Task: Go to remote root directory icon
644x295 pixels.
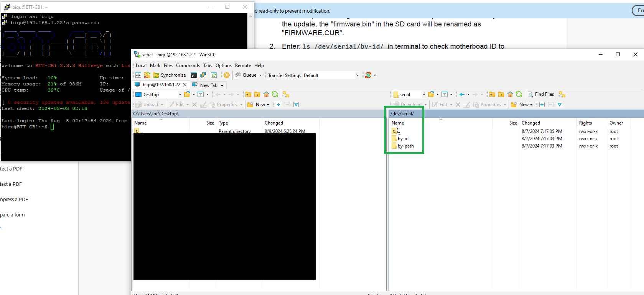Action: 501,94
